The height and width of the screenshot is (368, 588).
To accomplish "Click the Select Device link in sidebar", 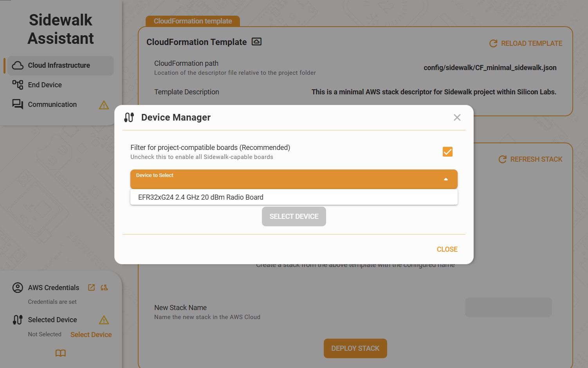I will [91, 335].
